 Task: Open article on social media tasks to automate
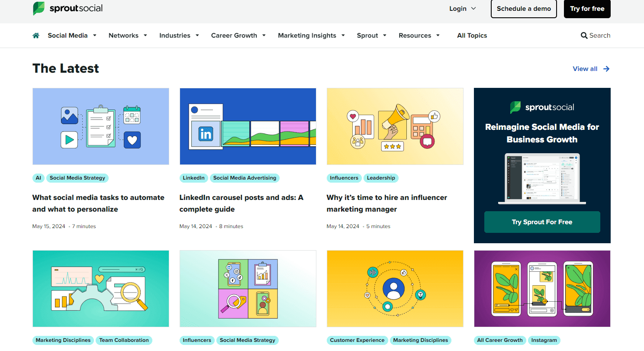pyautogui.click(x=98, y=203)
